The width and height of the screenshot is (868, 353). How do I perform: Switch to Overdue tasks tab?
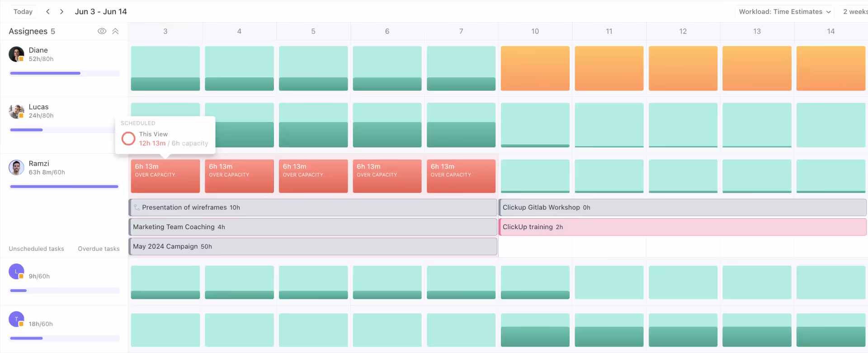[99, 249]
